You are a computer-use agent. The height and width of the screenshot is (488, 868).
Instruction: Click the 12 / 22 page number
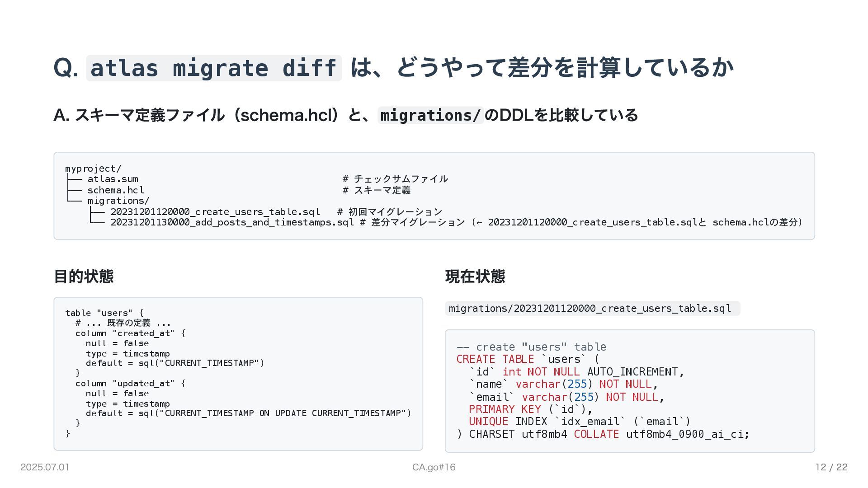tap(831, 467)
